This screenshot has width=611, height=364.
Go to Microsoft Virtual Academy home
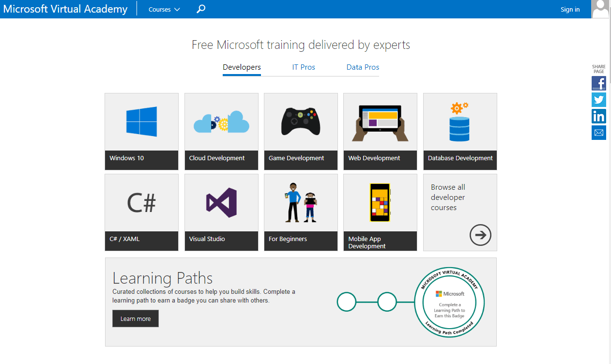coord(65,9)
